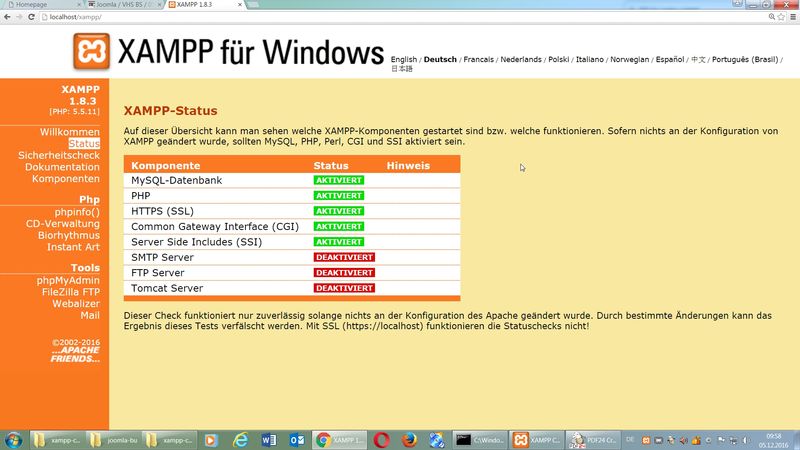
Task: Open Biorhythmus demo link
Action: (x=69, y=236)
